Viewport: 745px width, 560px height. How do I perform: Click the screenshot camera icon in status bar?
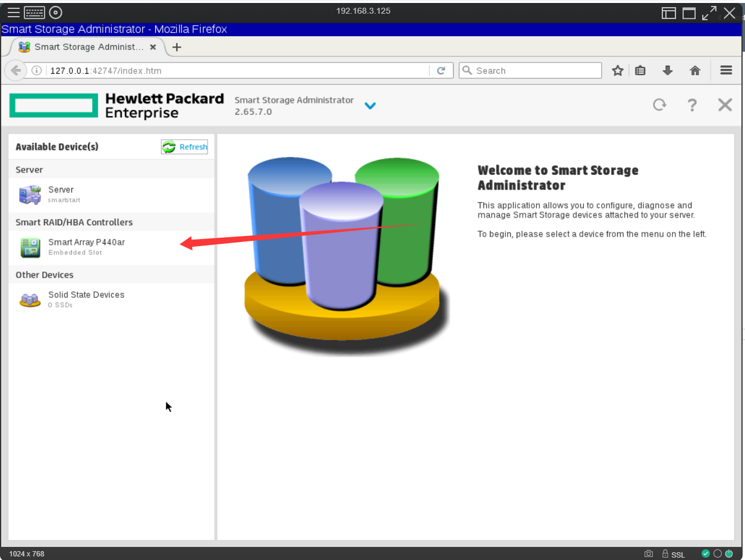click(x=649, y=554)
